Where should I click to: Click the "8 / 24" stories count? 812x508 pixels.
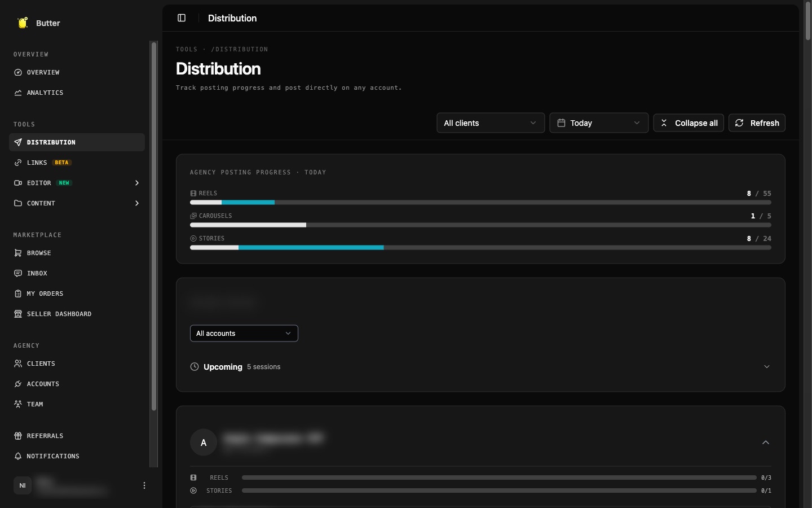[759, 238]
